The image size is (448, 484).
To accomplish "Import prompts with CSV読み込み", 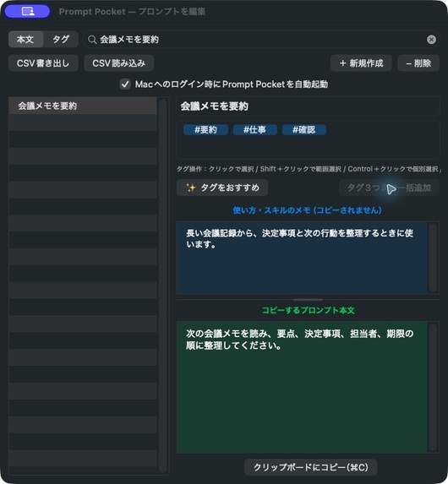I will [x=119, y=63].
